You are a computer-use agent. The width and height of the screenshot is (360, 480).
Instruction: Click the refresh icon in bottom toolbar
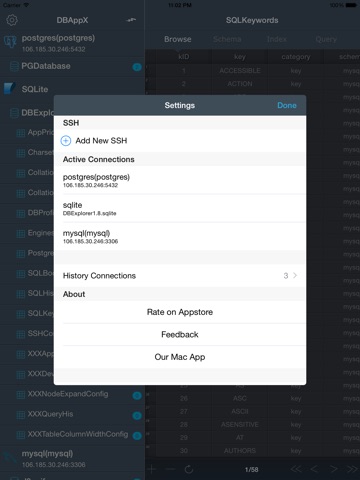[189, 469]
